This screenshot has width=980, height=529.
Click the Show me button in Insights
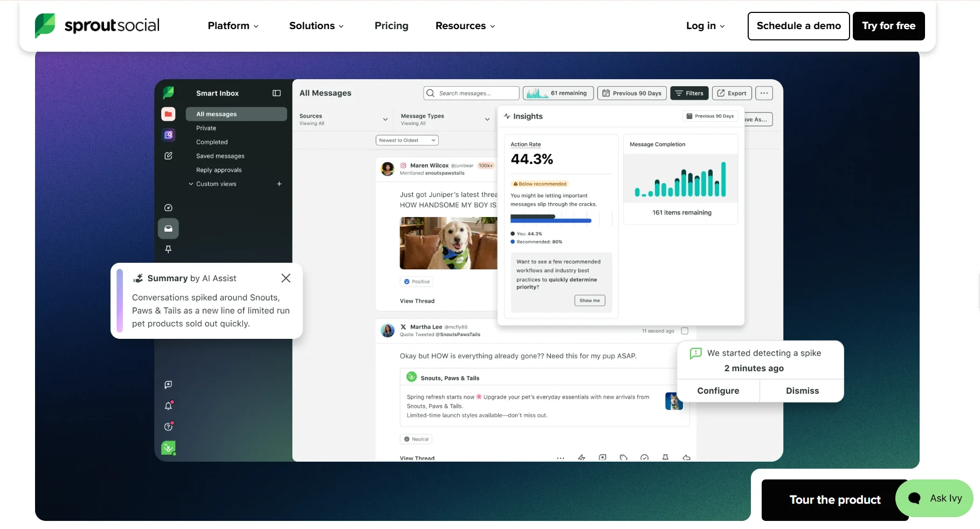(x=590, y=301)
